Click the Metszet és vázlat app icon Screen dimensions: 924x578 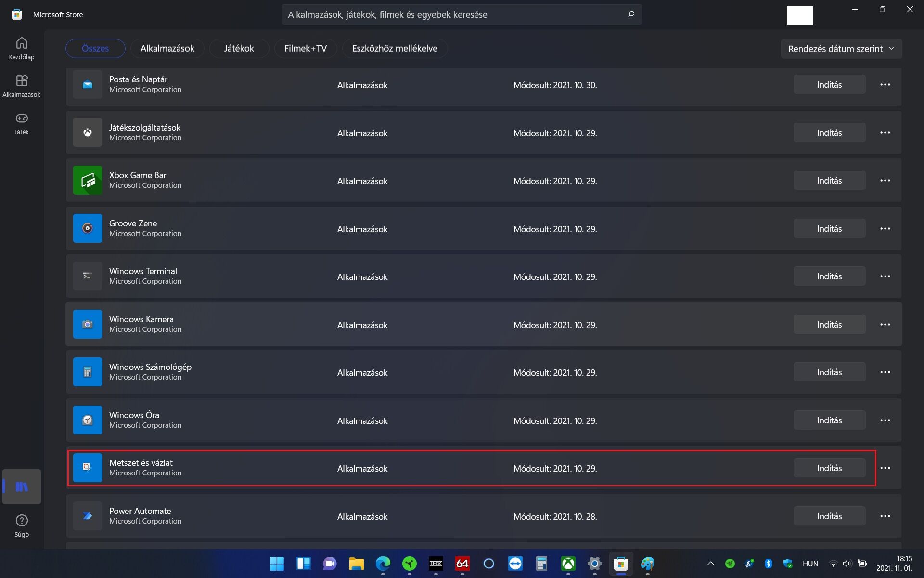pyautogui.click(x=88, y=468)
